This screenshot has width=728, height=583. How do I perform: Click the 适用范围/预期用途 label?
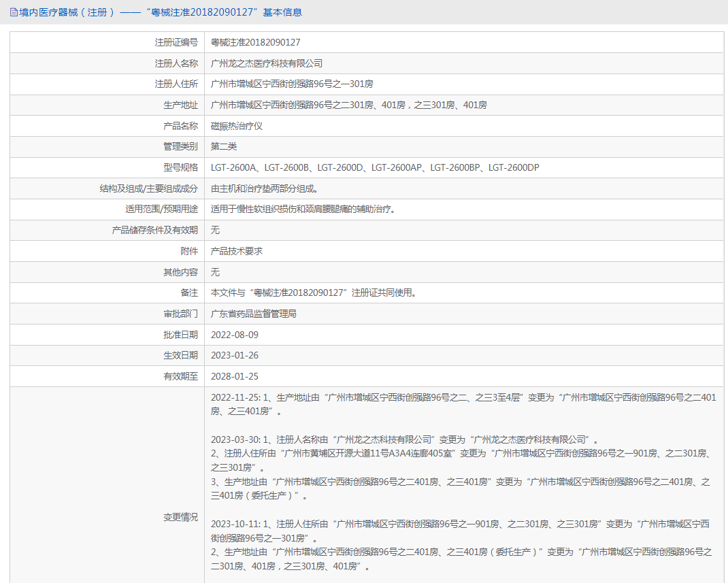[x=161, y=210]
